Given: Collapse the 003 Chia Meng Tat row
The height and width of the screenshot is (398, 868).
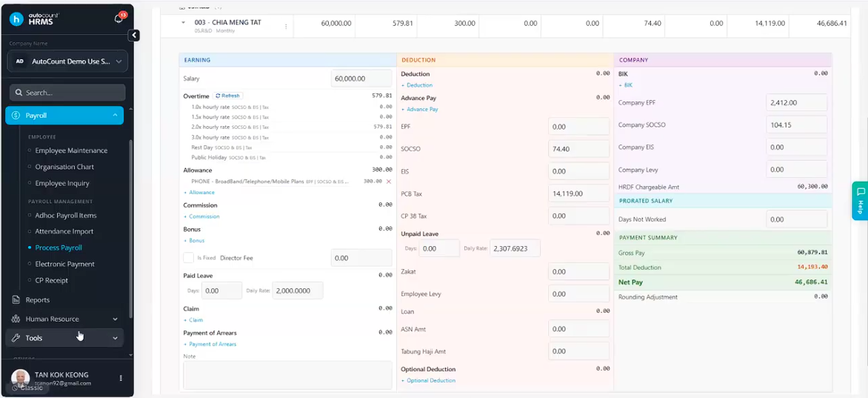Looking at the screenshot, I should coord(183,23).
